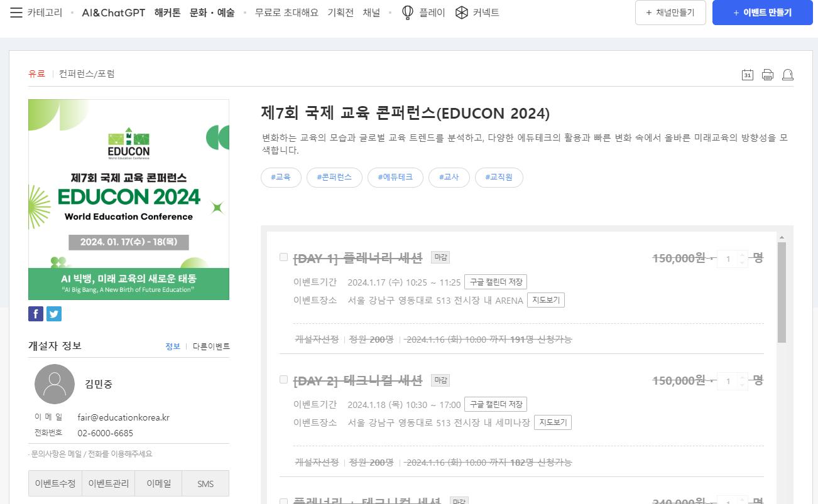Select the #에듀테크 hashtag

point(395,178)
